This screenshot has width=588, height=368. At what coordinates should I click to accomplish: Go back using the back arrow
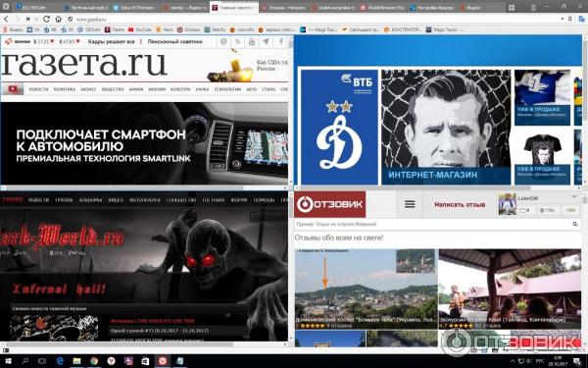coord(6,19)
